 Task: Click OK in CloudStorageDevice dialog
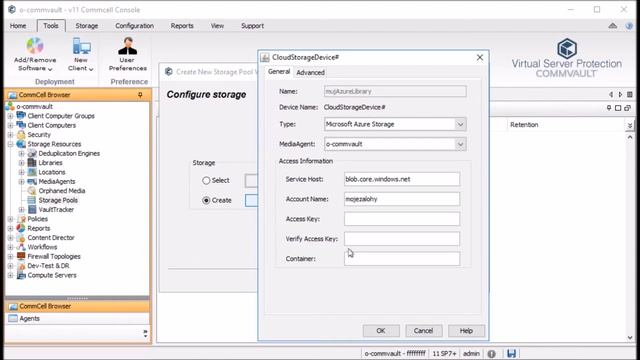(x=381, y=331)
